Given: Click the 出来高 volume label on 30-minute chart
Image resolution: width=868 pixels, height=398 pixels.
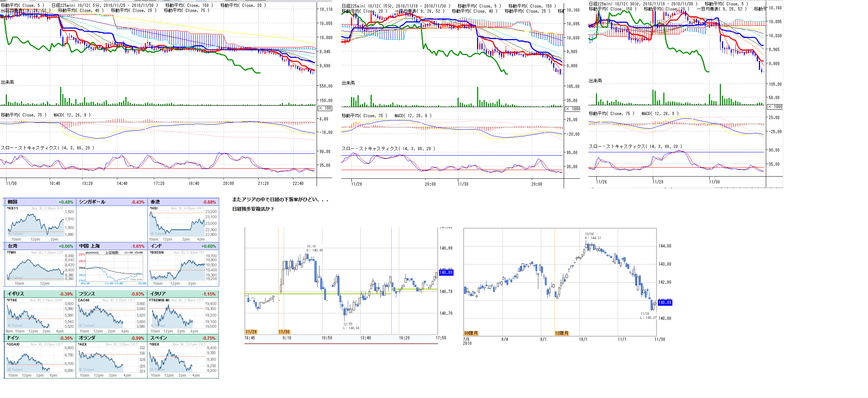Looking at the screenshot, I should [x=595, y=81].
